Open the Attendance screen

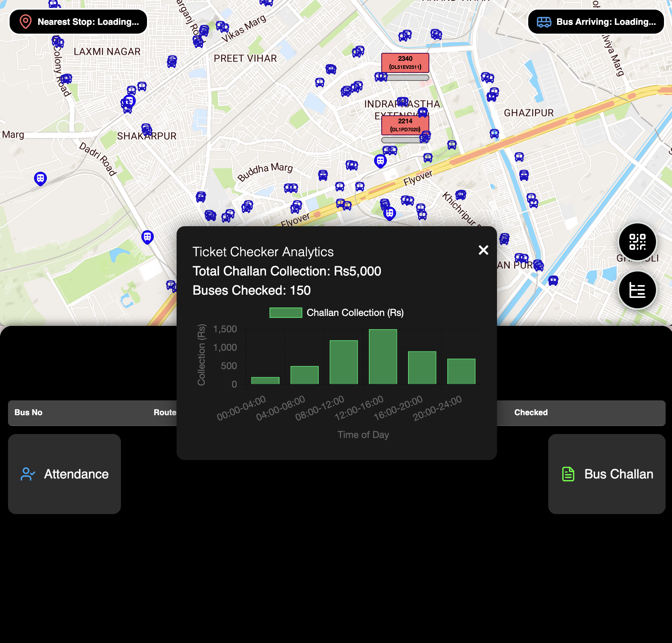(x=64, y=474)
